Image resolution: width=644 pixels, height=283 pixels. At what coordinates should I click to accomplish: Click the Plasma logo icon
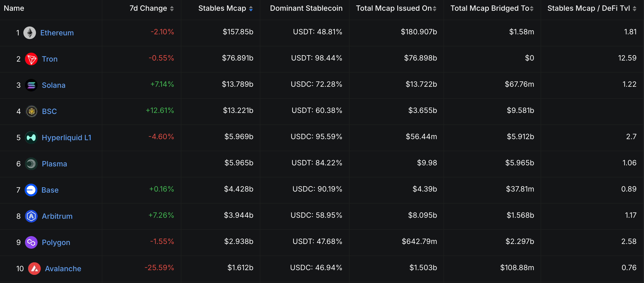click(x=31, y=164)
